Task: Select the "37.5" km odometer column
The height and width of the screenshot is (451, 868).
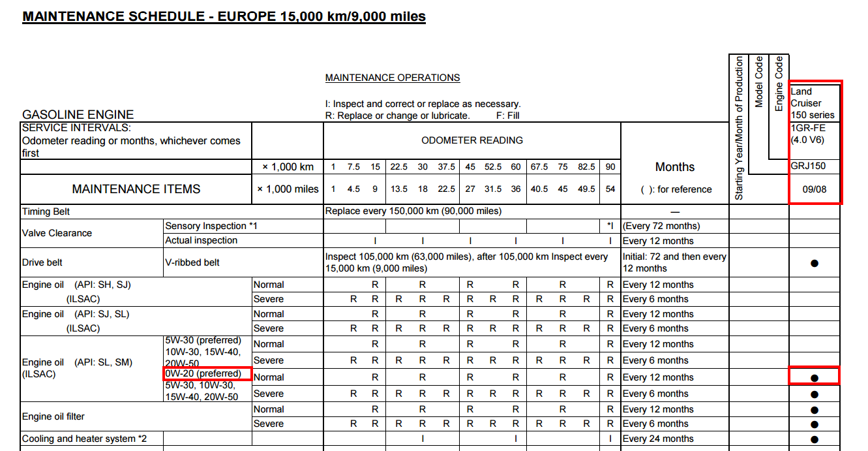Action: tap(447, 167)
